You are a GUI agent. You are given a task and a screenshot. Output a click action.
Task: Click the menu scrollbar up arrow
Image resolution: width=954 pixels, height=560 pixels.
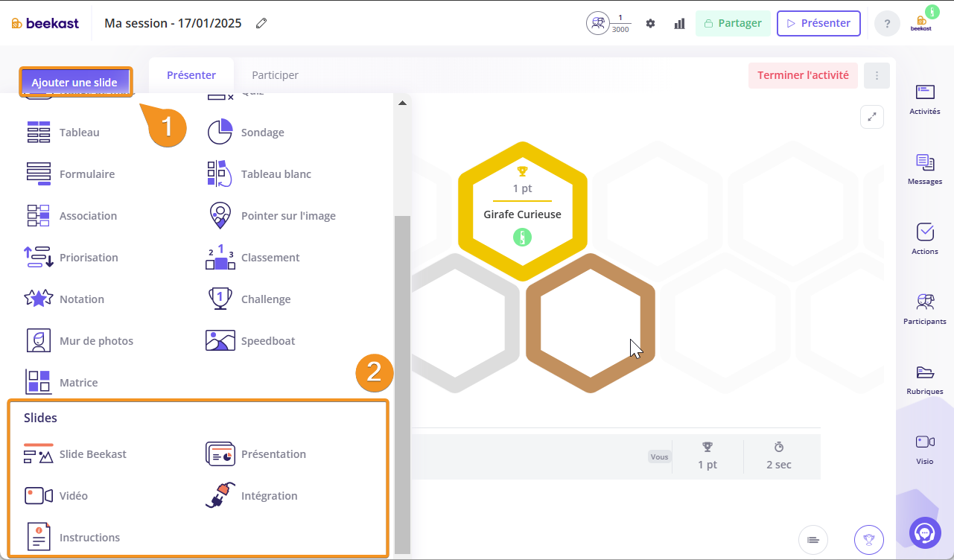[x=402, y=103]
